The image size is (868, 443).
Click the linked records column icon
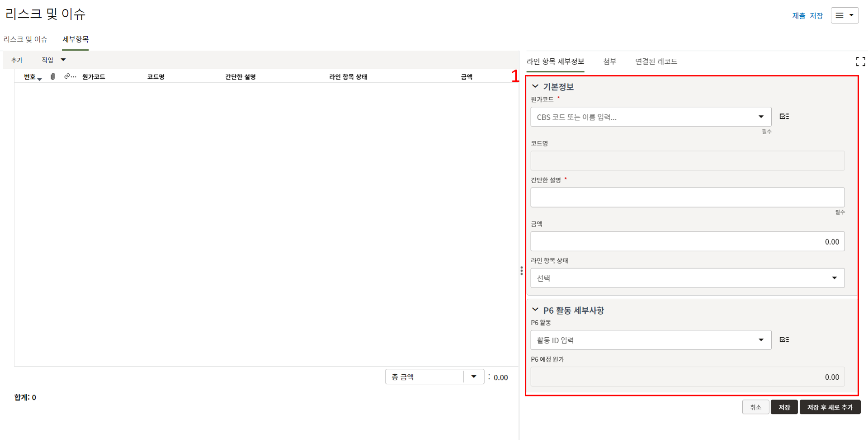click(68, 76)
